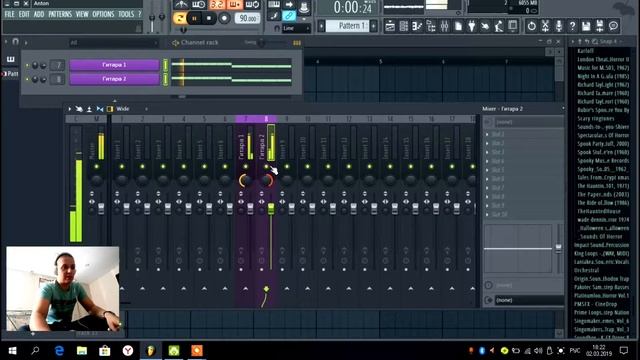Toggle the metronome button
The image size is (640, 360).
181,5
